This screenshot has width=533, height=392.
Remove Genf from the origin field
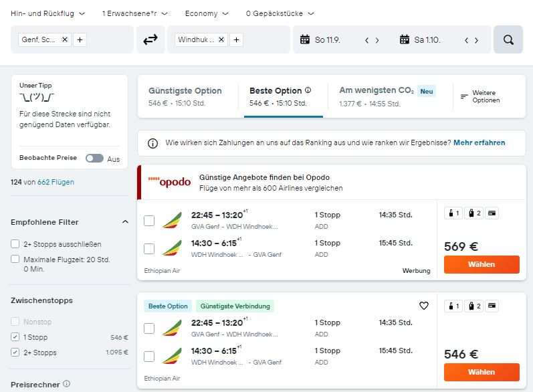65,39
